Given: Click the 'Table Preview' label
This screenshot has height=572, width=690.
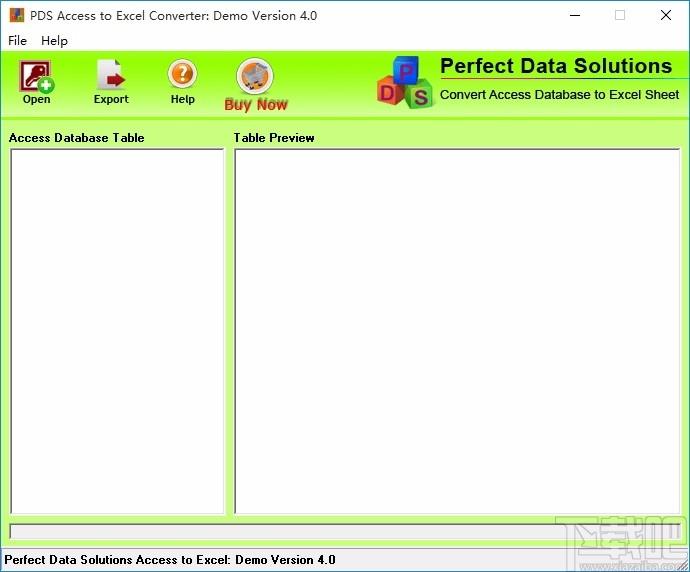Looking at the screenshot, I should [274, 138].
